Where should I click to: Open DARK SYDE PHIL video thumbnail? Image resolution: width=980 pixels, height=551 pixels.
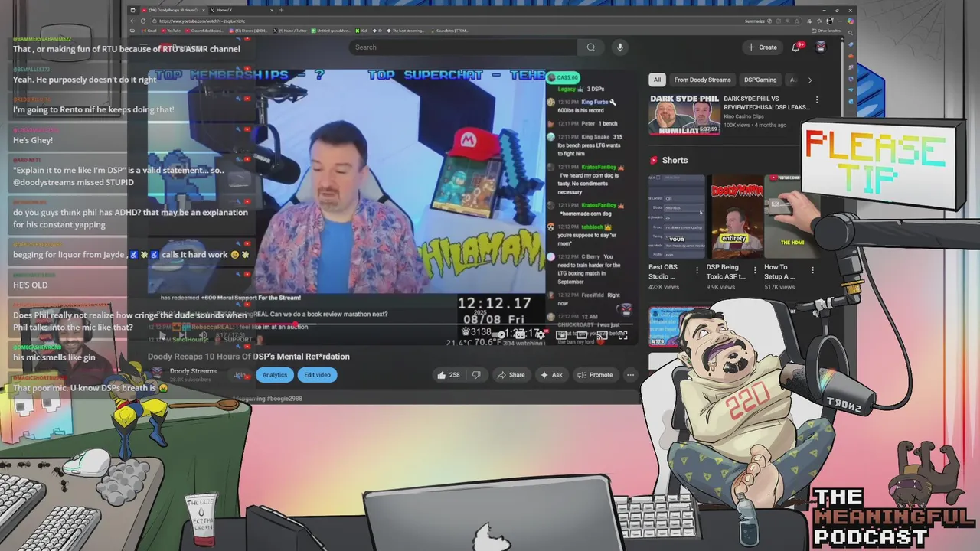click(684, 114)
